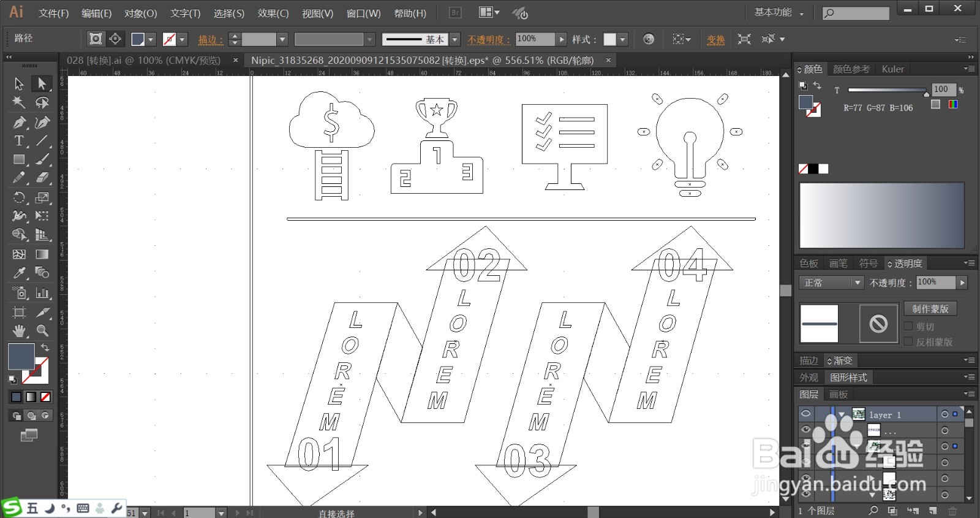
Task: Open the 效果(C) menu
Action: [273, 13]
